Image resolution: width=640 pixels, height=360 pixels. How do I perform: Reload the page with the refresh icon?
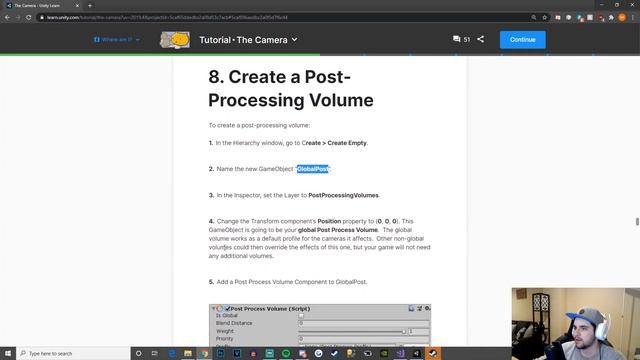(29, 18)
